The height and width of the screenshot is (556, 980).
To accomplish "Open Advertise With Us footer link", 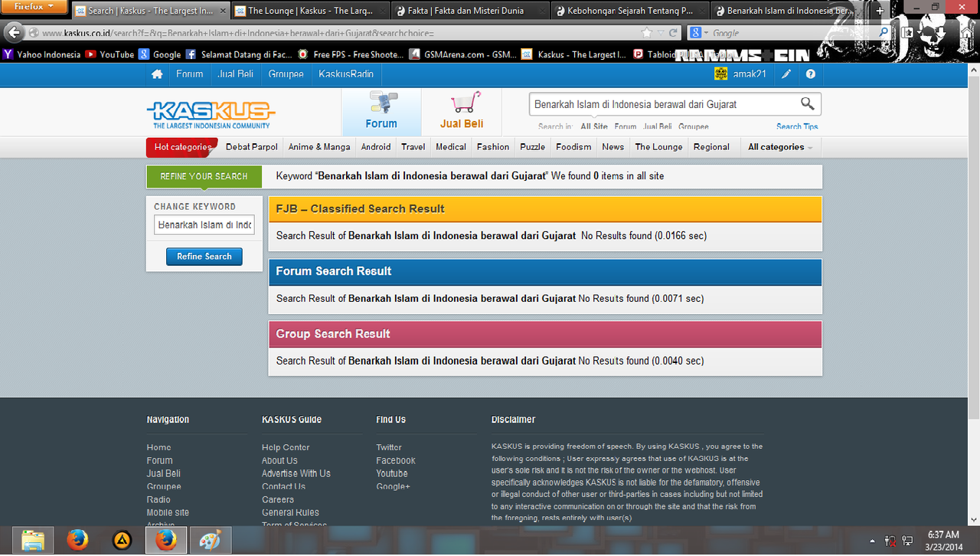I will point(296,473).
